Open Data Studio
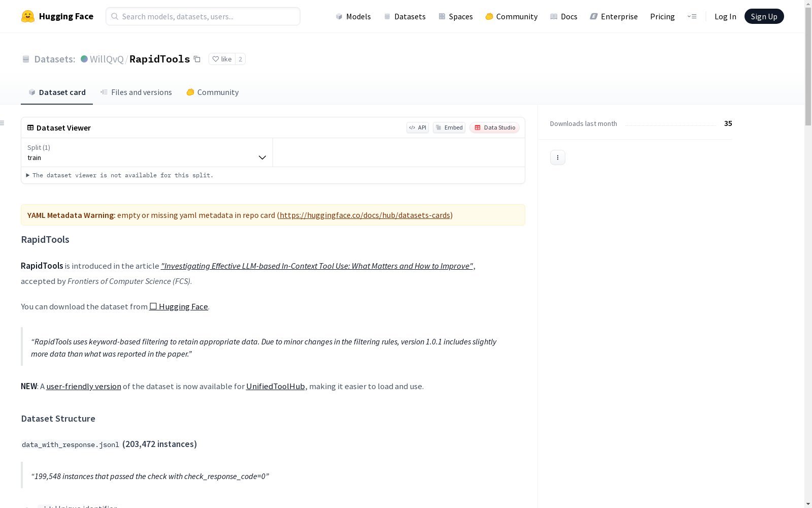This screenshot has width=812, height=508. click(x=494, y=128)
